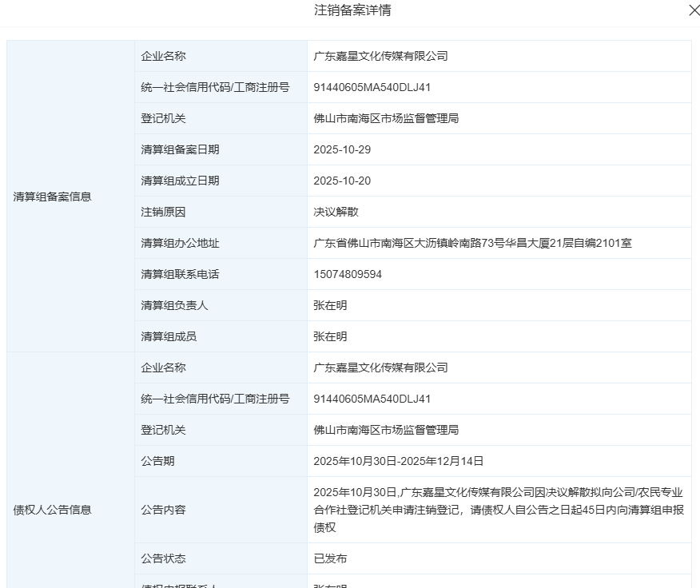The width and height of the screenshot is (700, 588).
Task: Click the 公告期 field label
Action: pos(157,461)
